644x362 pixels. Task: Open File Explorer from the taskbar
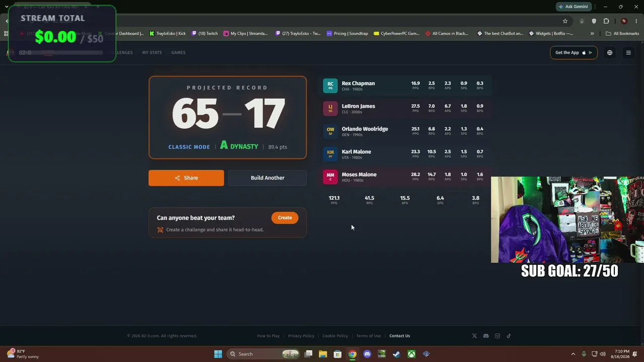[x=323, y=354]
